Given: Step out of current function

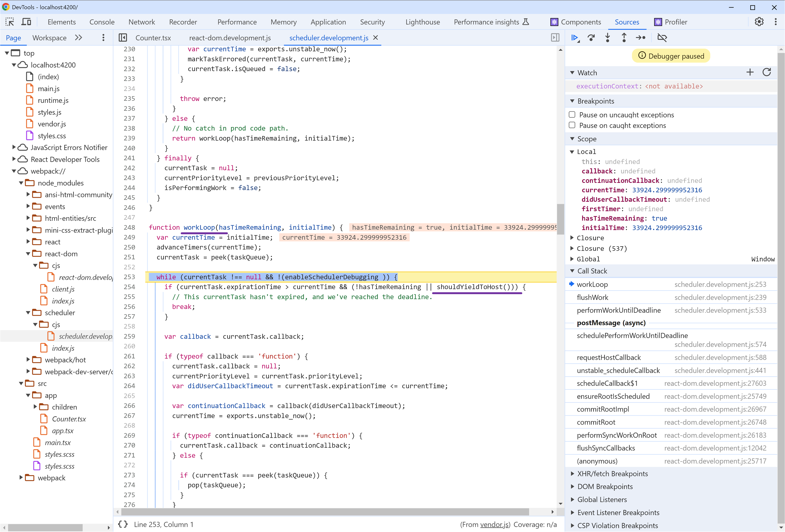Looking at the screenshot, I should pos(624,38).
